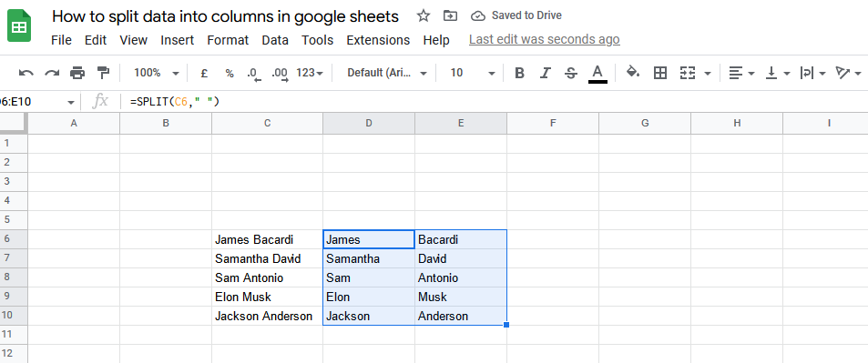Open the borders options
Image resolution: width=868 pixels, height=363 pixels.
tap(659, 73)
